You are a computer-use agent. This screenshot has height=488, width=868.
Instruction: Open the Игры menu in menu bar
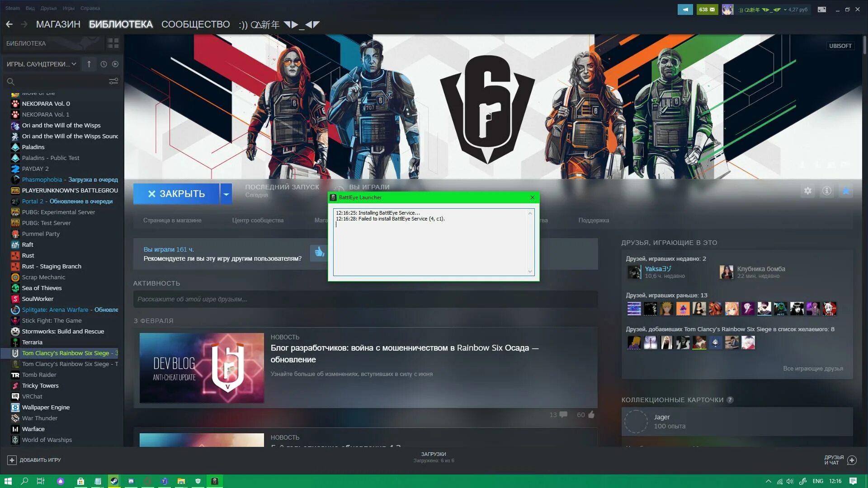click(x=68, y=8)
